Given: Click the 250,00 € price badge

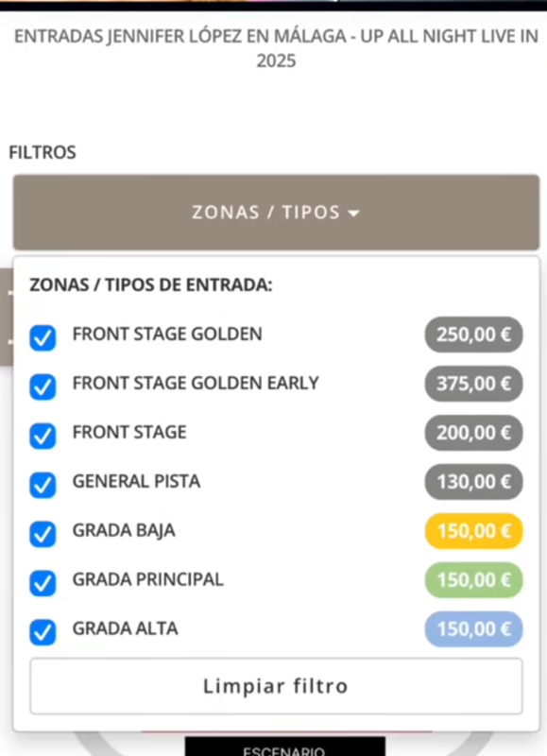Looking at the screenshot, I should point(473,335).
